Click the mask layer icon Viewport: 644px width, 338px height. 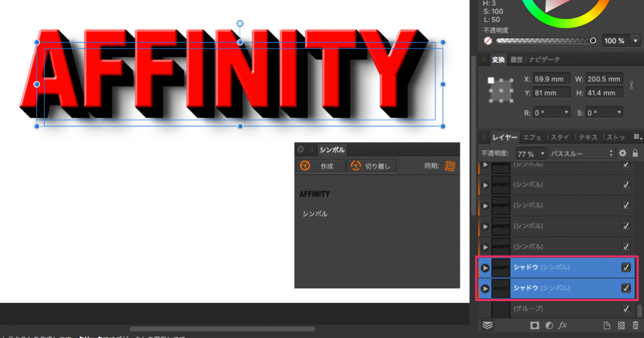534,325
